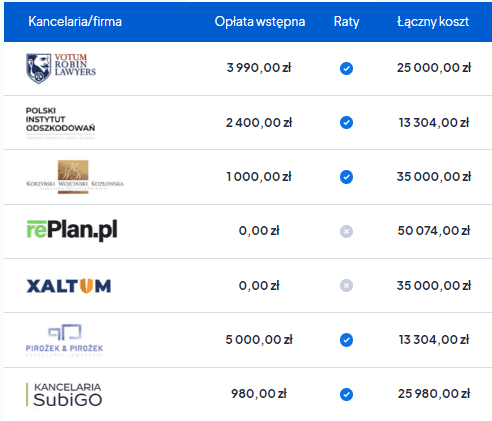This screenshot has height=421, width=492.
Task: Select the 50 074,00 zł total cost
Action: (434, 231)
